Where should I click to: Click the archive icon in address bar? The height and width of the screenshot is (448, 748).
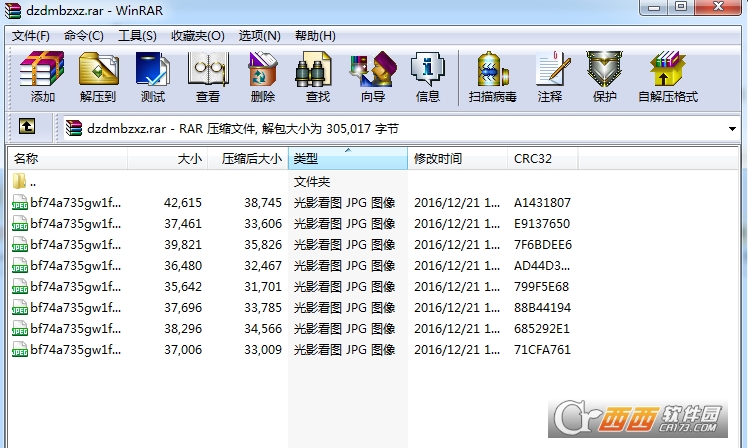(x=73, y=128)
